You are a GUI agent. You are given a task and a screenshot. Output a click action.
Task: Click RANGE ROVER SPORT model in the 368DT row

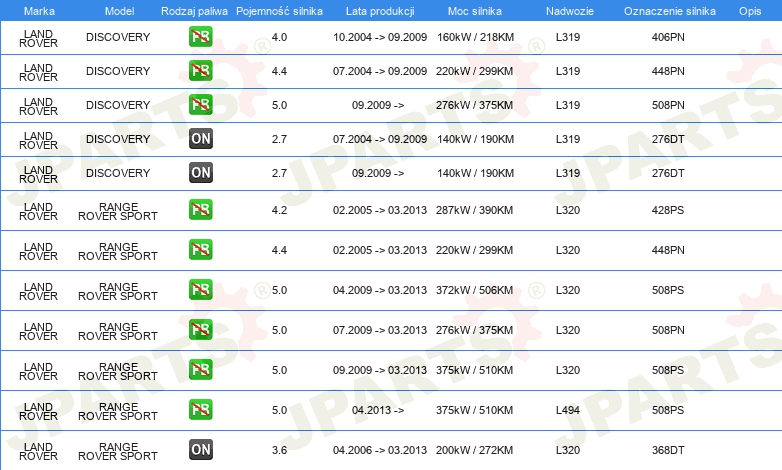click(118, 451)
